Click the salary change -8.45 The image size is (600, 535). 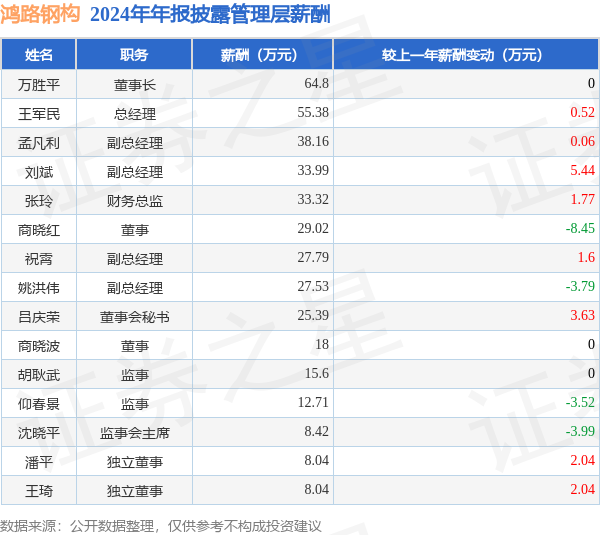click(x=580, y=228)
